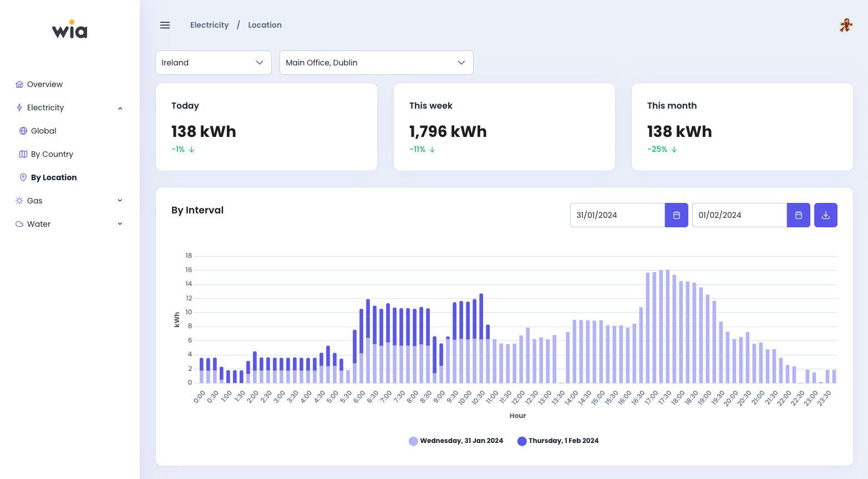Click the kWh axis label
Viewport: 868px width, 479px height.
(x=177, y=319)
